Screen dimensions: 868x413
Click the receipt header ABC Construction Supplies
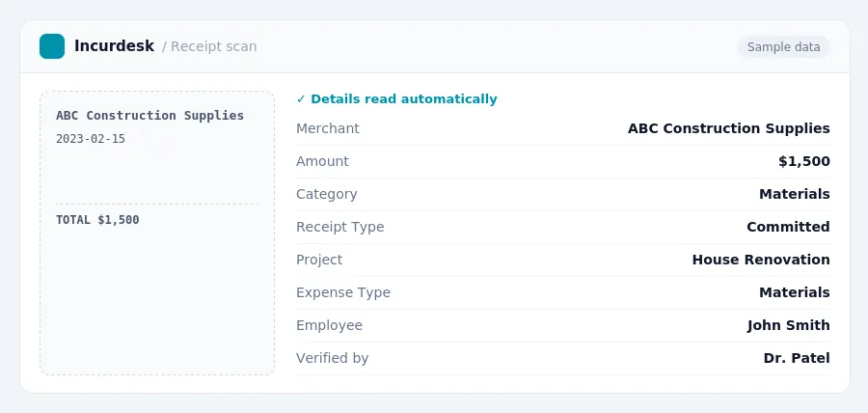click(x=150, y=116)
